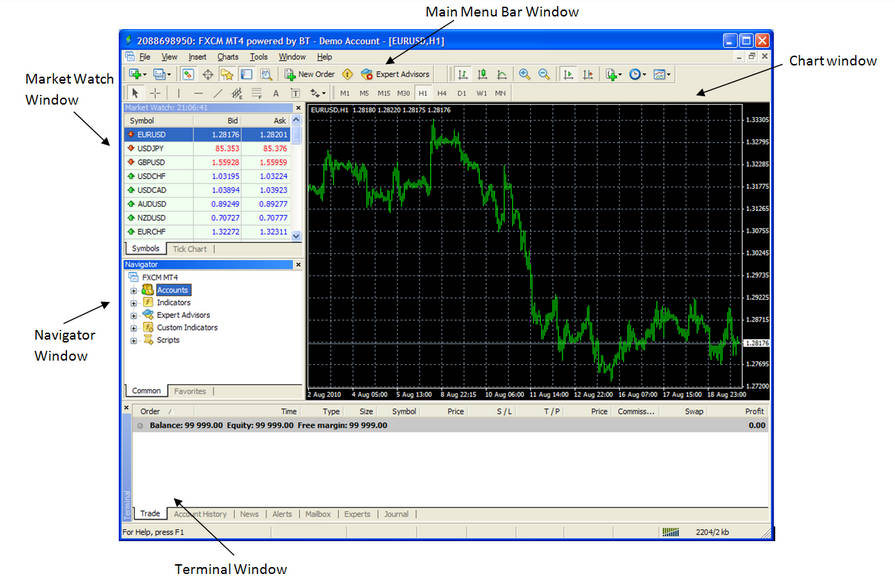The height and width of the screenshot is (576, 895).
Task: Expand the Accounts tree node
Action: tap(134, 290)
